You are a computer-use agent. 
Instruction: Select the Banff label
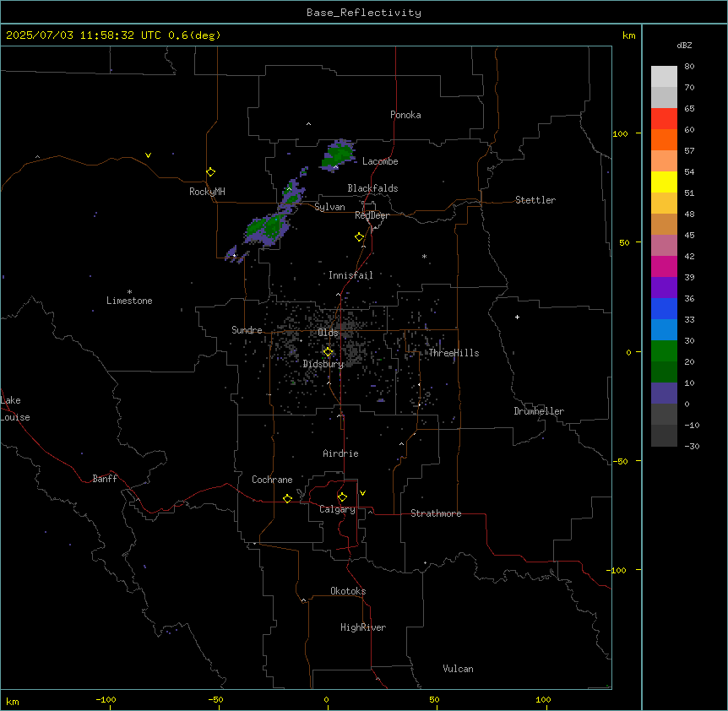(x=105, y=479)
